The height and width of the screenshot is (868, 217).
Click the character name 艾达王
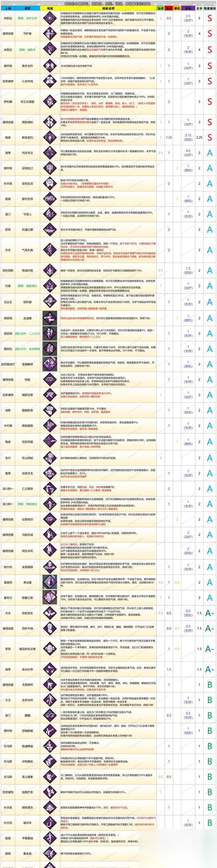[x=8, y=303]
